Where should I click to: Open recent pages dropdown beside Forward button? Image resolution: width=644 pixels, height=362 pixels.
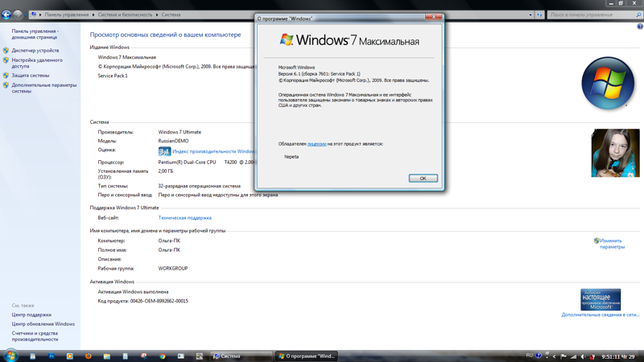(26, 14)
